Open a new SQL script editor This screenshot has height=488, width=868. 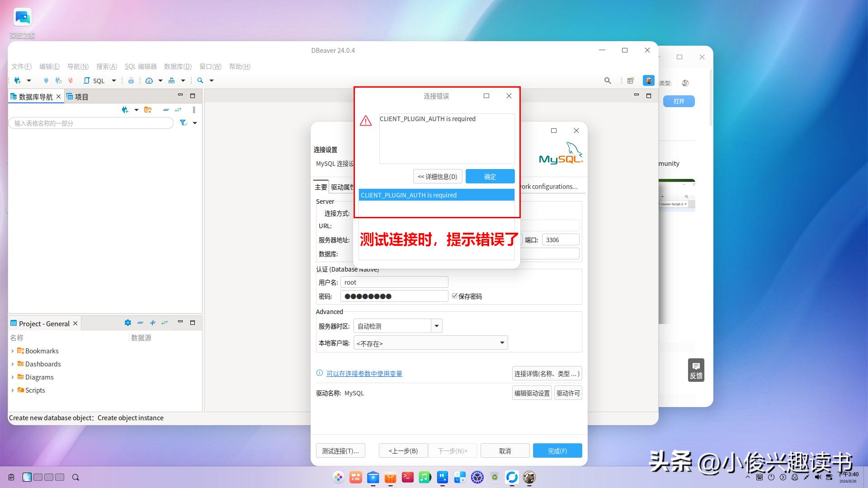click(x=94, y=80)
